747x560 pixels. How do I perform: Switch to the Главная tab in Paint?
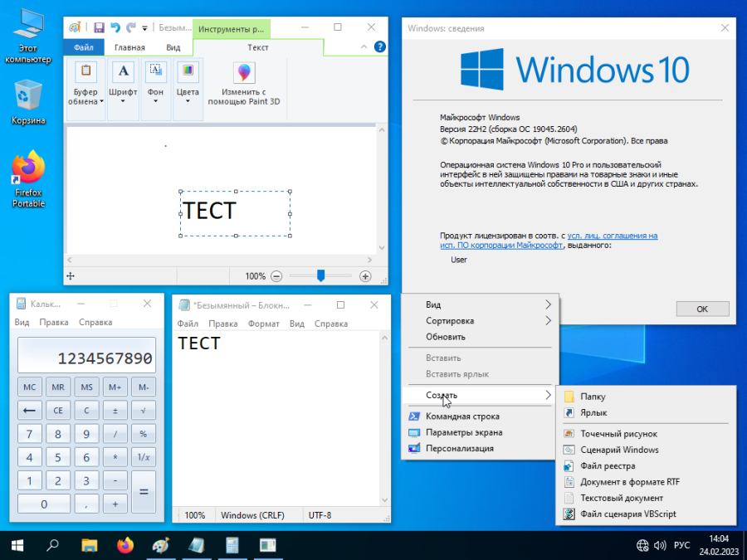(x=129, y=47)
